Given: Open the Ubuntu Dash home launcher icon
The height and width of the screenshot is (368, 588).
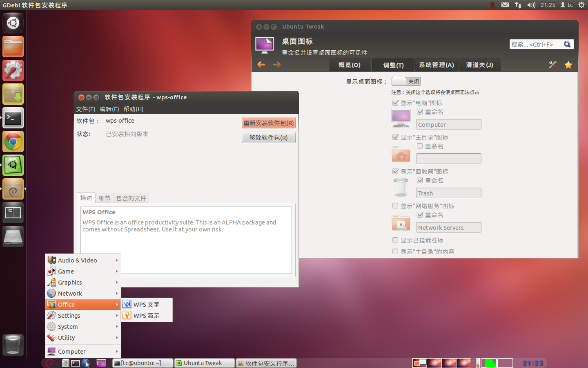Looking at the screenshot, I should (13, 23).
